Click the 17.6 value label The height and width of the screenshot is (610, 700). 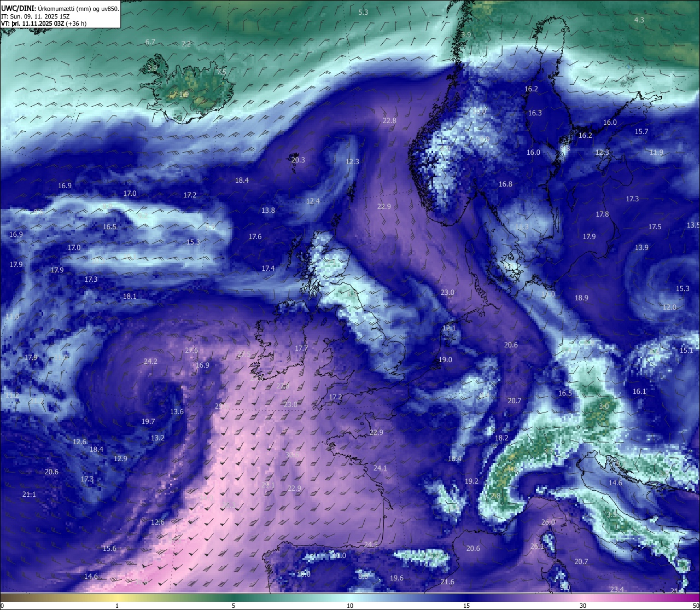tap(255, 236)
